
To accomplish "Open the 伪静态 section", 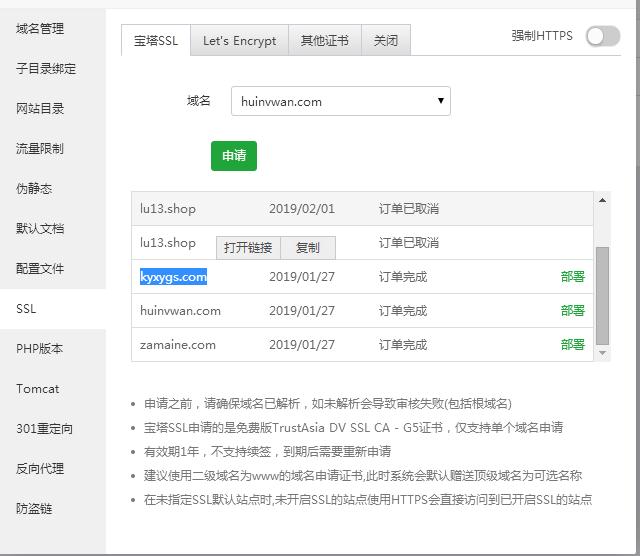I will click(34, 189).
